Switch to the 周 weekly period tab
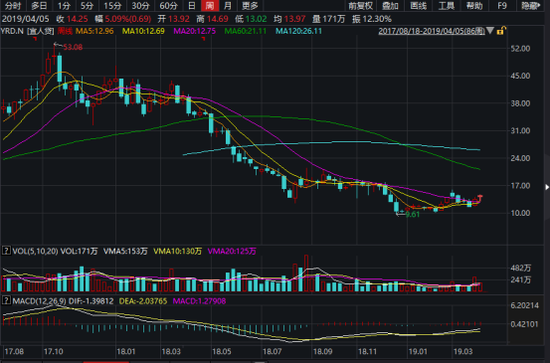550x363 pixels. click(x=210, y=6)
